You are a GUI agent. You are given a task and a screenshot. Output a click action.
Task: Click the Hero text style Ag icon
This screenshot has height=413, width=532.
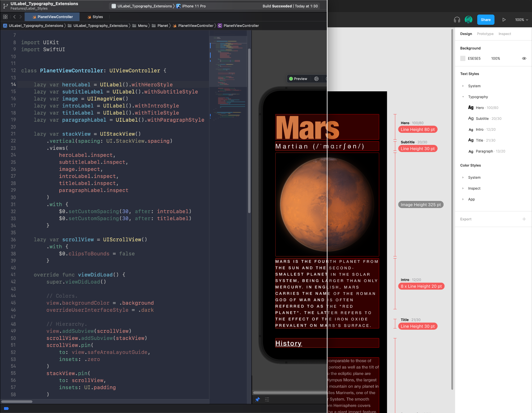click(471, 107)
